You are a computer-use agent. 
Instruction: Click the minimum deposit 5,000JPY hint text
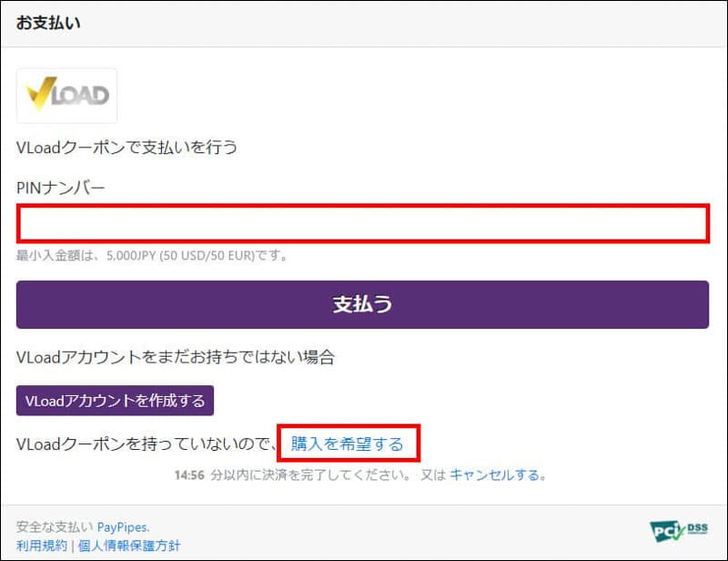(x=152, y=256)
